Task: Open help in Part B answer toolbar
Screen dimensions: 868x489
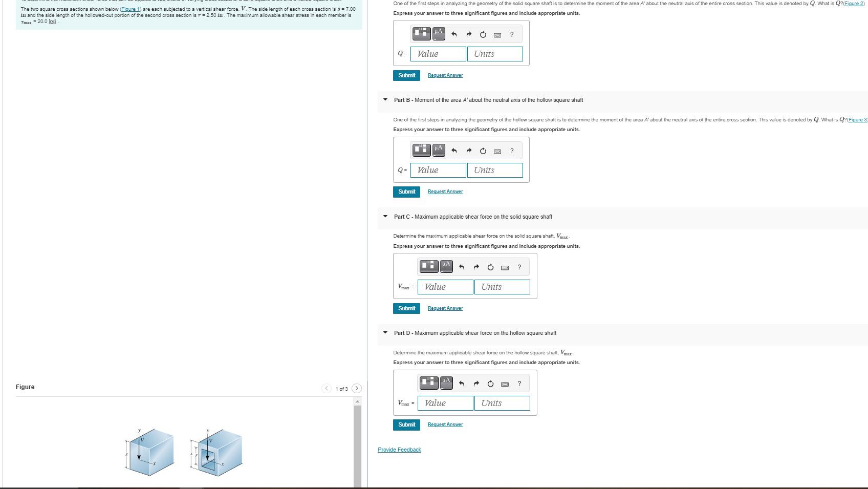Action: (512, 151)
